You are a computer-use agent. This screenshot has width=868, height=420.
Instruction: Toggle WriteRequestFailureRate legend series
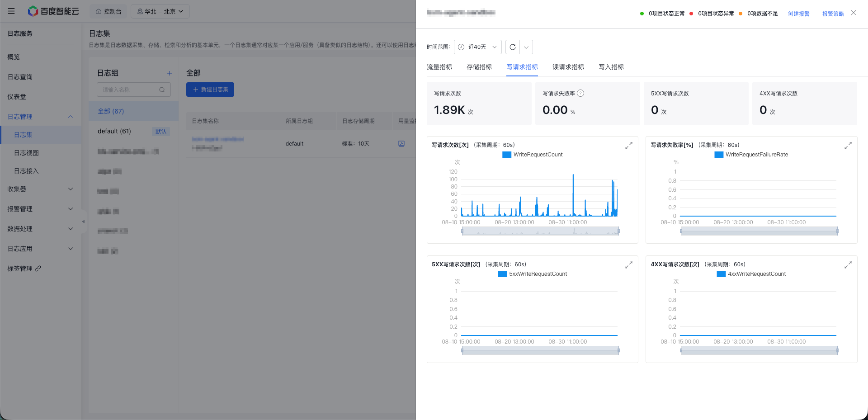pos(751,155)
